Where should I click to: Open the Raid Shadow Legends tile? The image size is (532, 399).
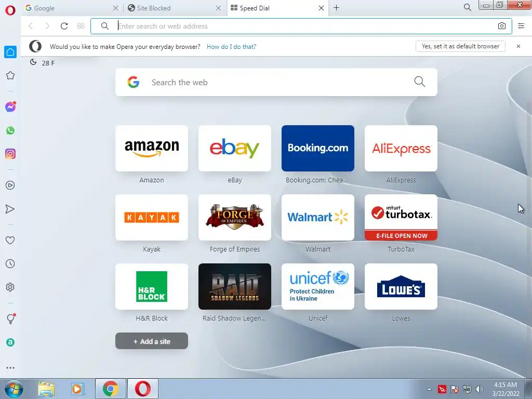tap(235, 287)
